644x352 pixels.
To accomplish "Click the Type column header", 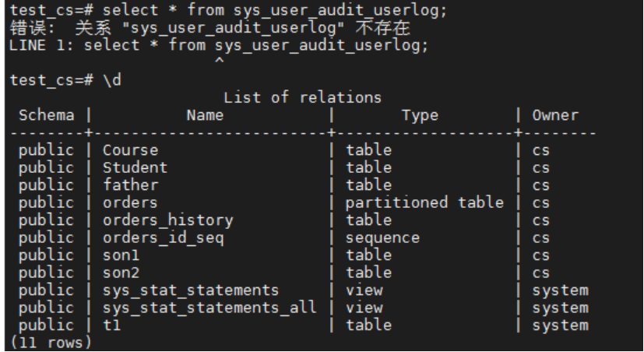I will (x=420, y=115).
